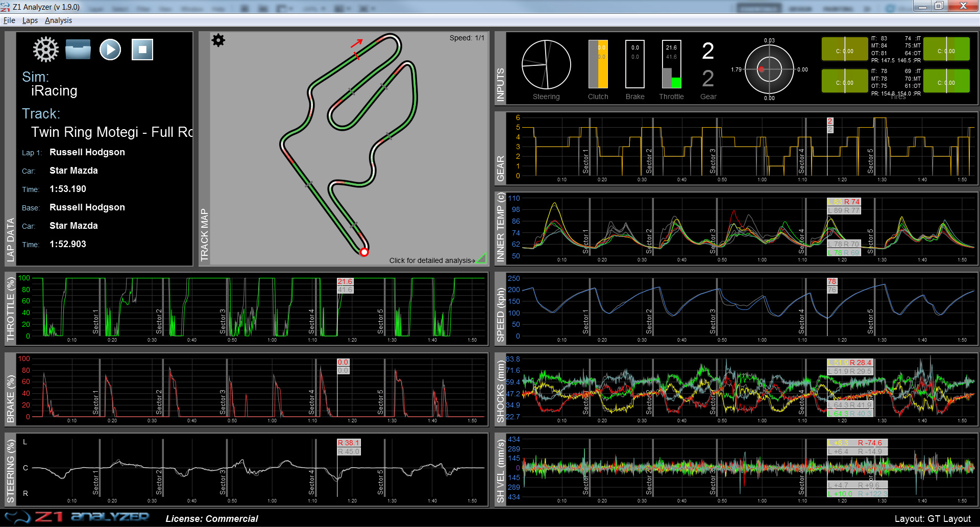
Task: Open the Analysis menu
Action: pyautogui.click(x=58, y=20)
